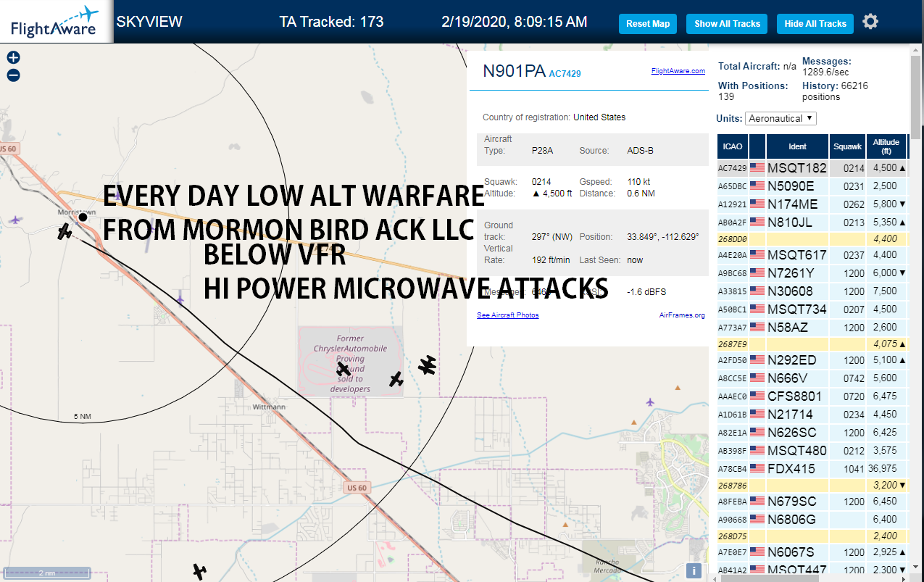The width and height of the screenshot is (924, 582).
Task: Select N679SC aircraft row
Action: click(x=812, y=502)
